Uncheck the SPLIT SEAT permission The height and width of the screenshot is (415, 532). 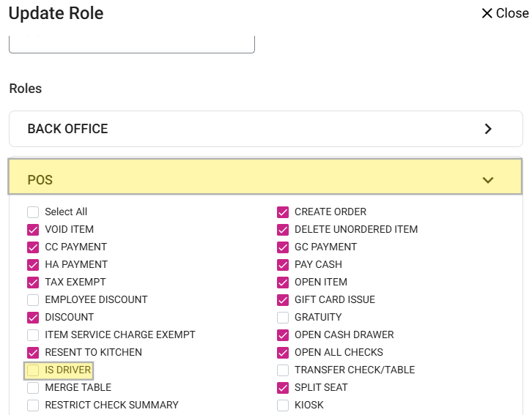click(x=283, y=388)
